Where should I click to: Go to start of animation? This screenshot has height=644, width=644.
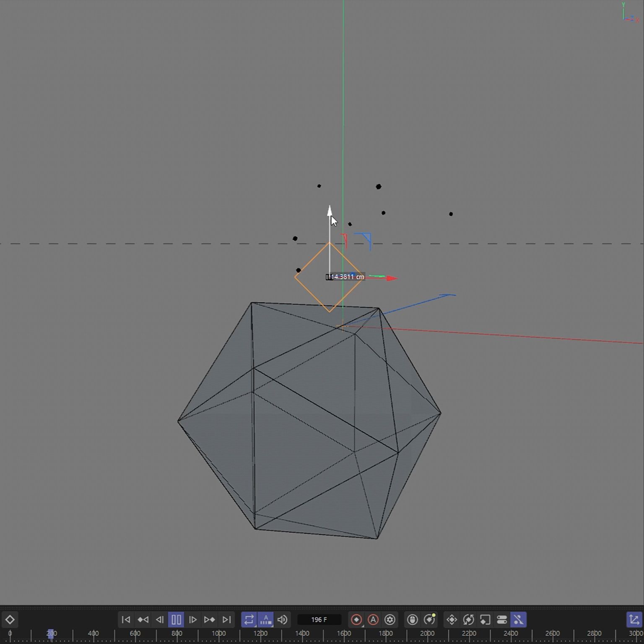126,620
